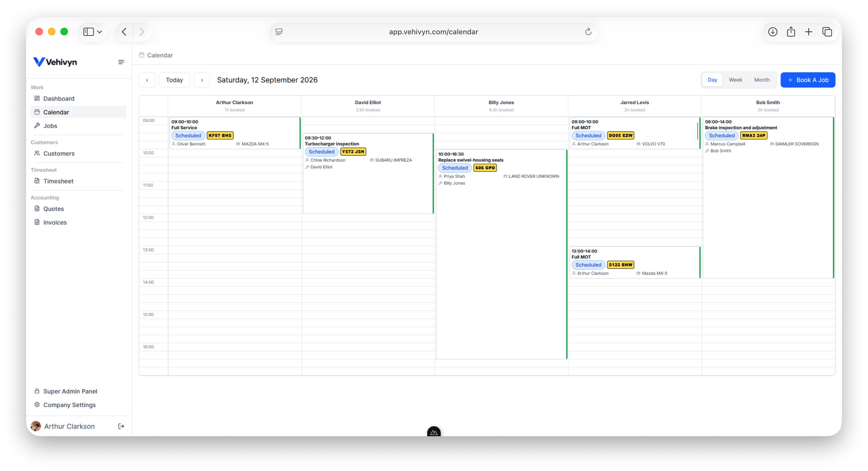
Task: Click the S122 BNW registration plate
Action: click(x=620, y=265)
